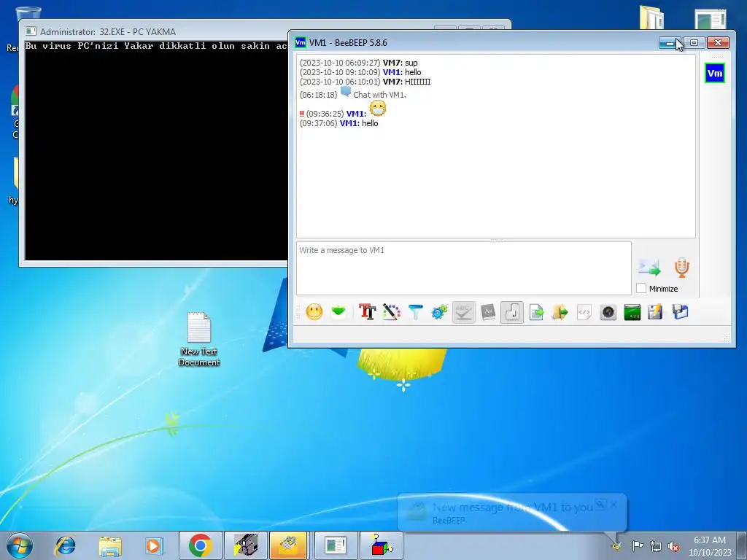Click the Action Center flag tray icon
This screenshot has height=560, width=747.
pyautogui.click(x=638, y=545)
